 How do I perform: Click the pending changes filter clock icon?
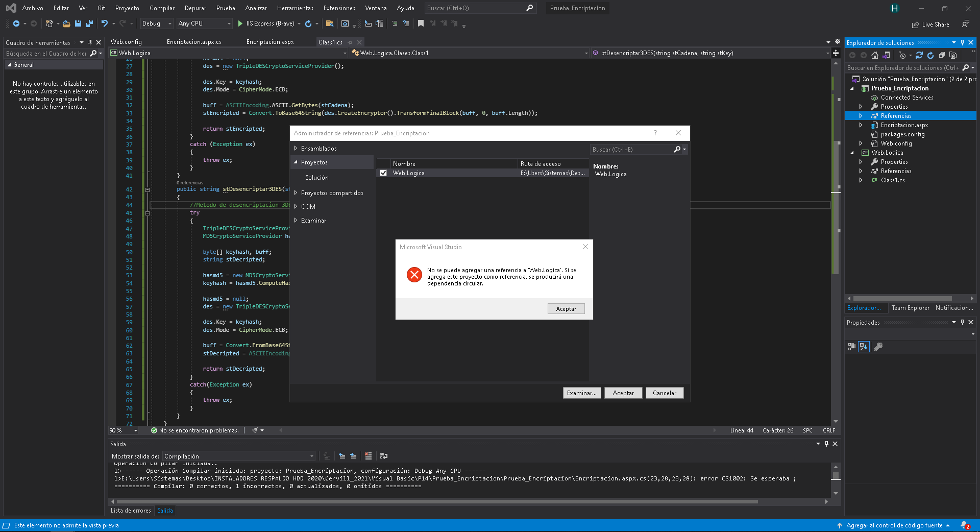coord(902,55)
